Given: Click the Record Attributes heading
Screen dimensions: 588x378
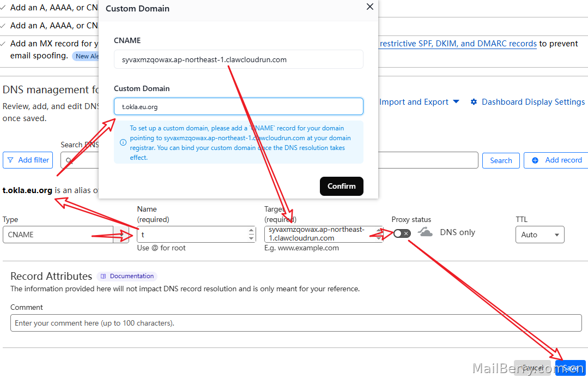Looking at the screenshot, I should 51,277.
